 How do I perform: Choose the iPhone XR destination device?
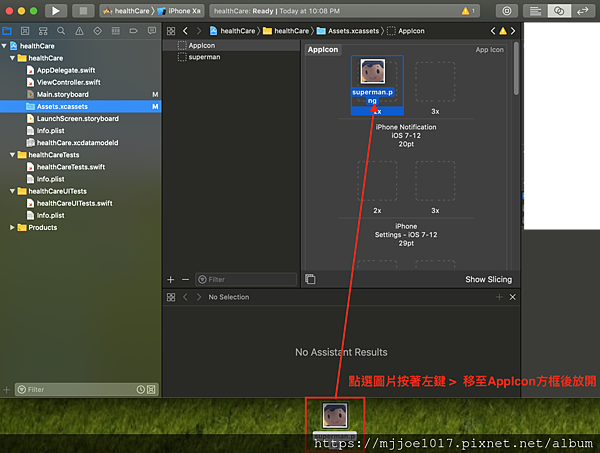(179, 11)
